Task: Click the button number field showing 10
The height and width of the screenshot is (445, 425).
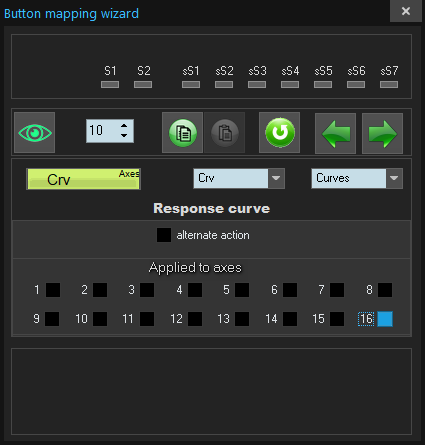Action: click(x=102, y=131)
